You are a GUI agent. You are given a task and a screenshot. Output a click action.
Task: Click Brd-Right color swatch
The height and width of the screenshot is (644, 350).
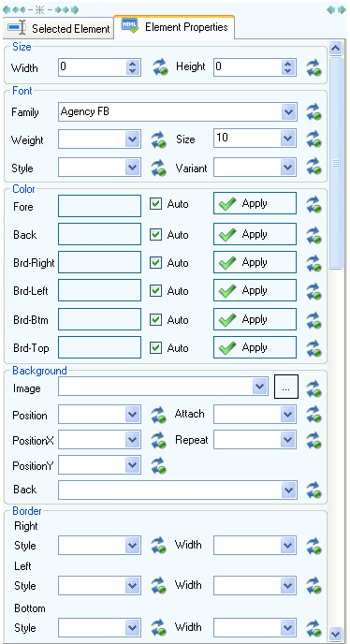pyautogui.click(x=99, y=262)
